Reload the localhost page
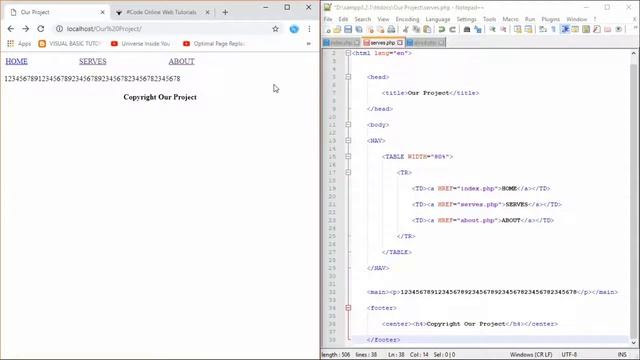The image size is (640, 360). (40, 29)
